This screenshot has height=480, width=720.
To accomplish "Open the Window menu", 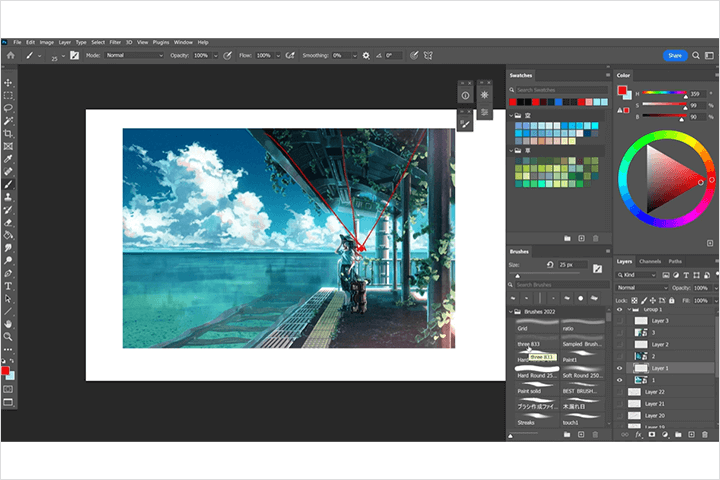I will (183, 42).
